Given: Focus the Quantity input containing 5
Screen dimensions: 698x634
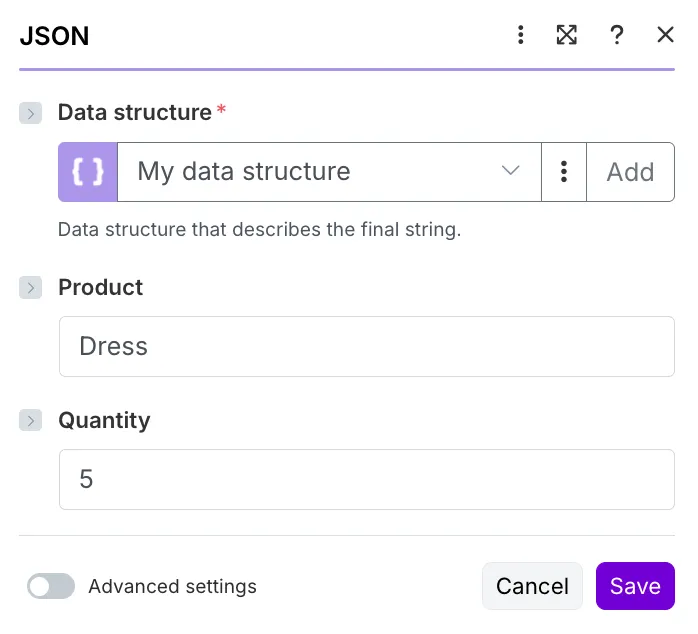Looking at the screenshot, I should 367,480.
